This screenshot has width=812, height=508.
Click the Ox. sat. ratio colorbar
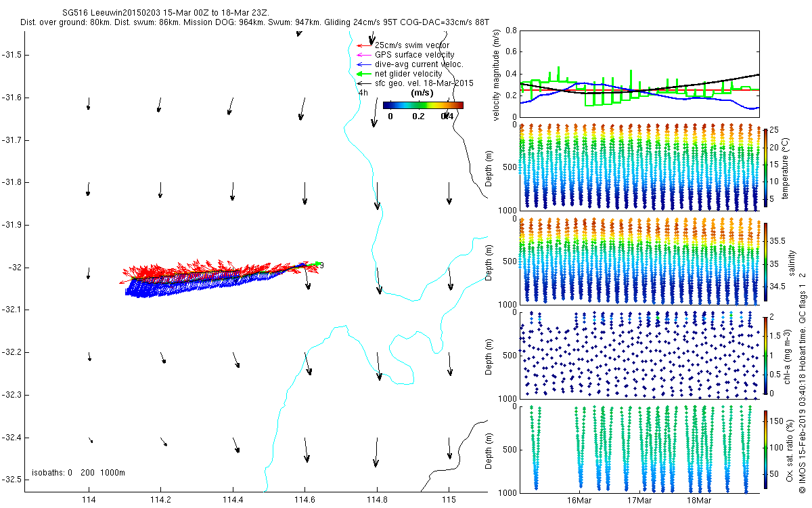[765, 450]
